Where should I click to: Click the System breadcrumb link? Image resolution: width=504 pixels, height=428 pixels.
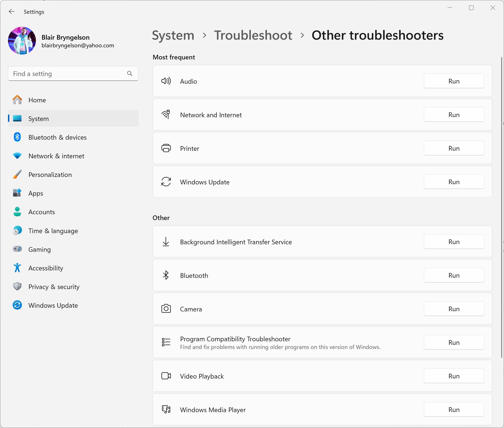173,35
